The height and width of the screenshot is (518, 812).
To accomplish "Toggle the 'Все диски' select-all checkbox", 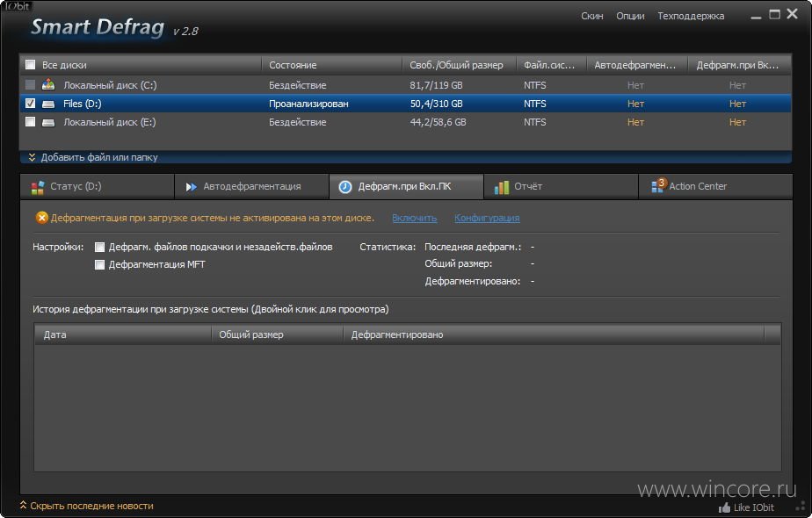I will tap(31, 65).
